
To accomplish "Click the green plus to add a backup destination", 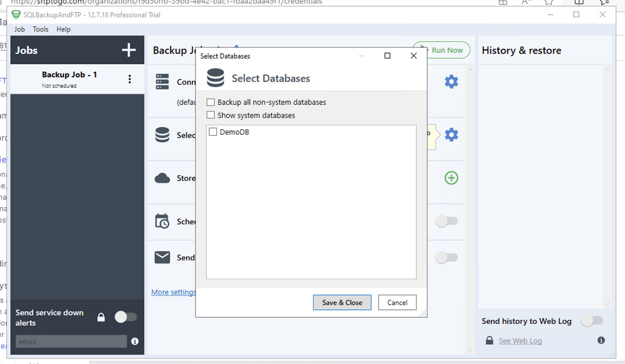I will click(451, 178).
